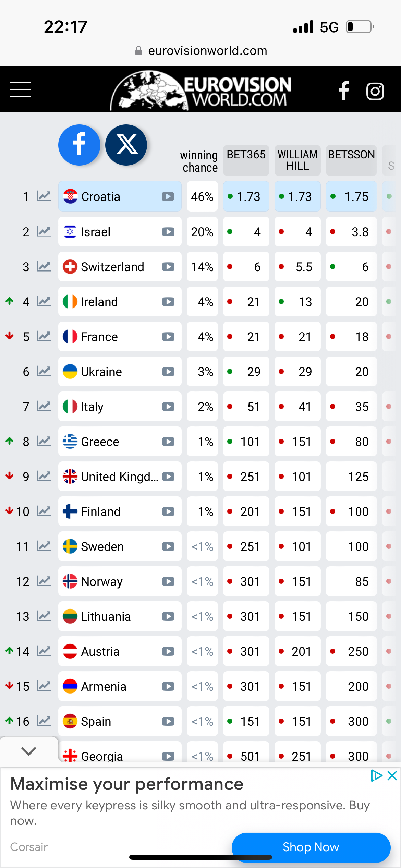Image resolution: width=401 pixels, height=868 pixels.
Task: Tap the Shop Now ad button
Action: click(311, 847)
